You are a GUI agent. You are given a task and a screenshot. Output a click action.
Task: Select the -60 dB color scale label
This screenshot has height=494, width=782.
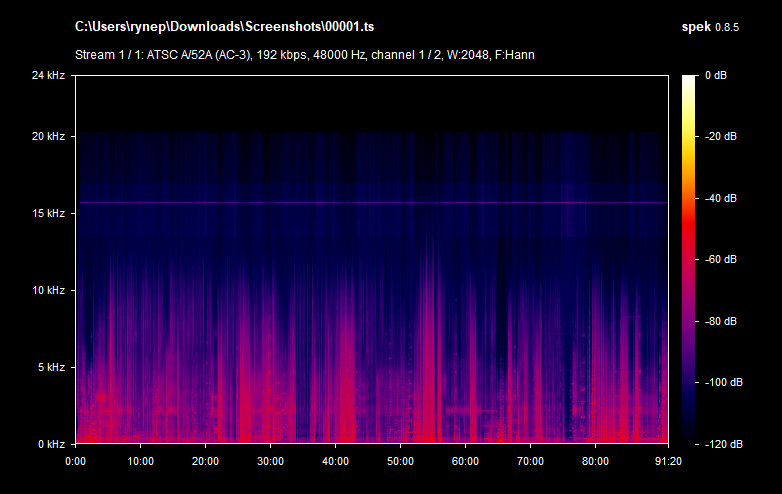click(721, 260)
